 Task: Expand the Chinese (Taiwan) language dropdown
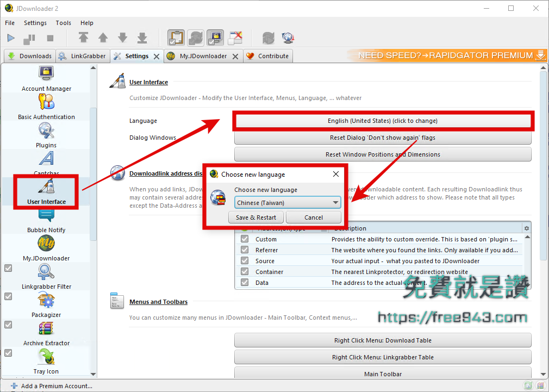coord(335,203)
